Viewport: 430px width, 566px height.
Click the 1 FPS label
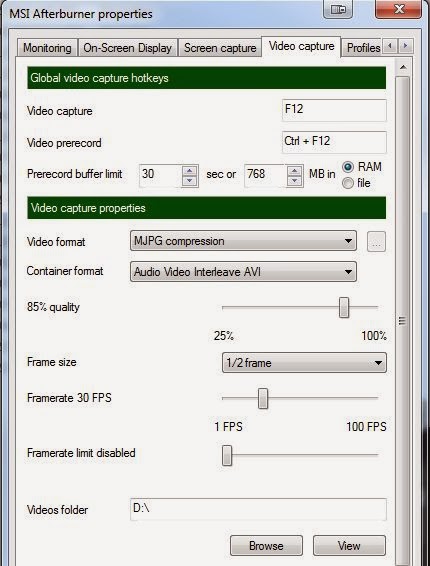[x=228, y=426]
